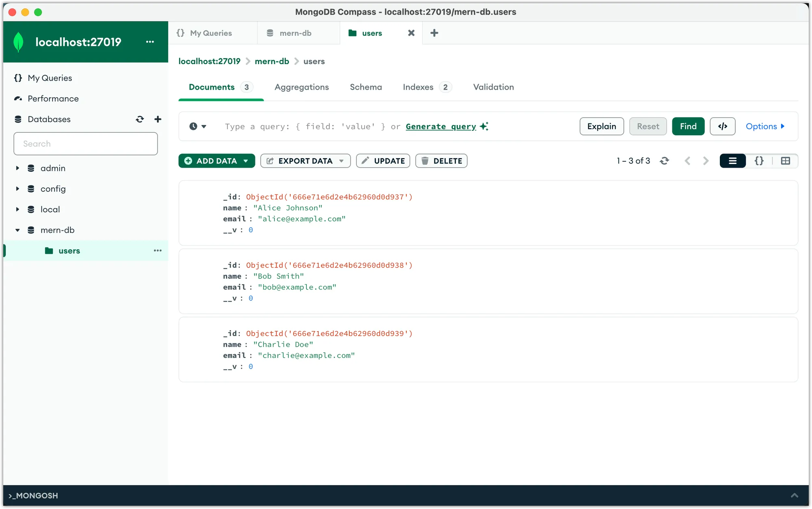Viewport: 812px width, 509px height.
Task: Click the users folder icon in sidebar
Action: pos(49,250)
